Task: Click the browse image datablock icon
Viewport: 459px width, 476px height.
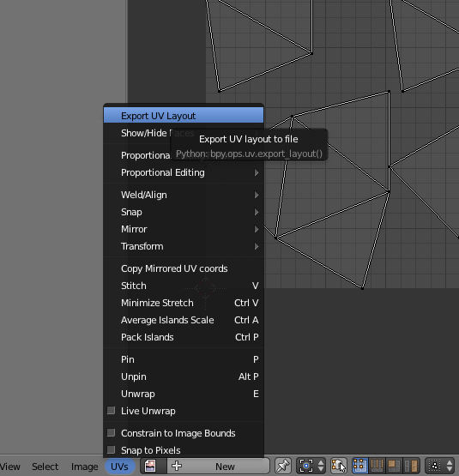Action: tap(154, 466)
